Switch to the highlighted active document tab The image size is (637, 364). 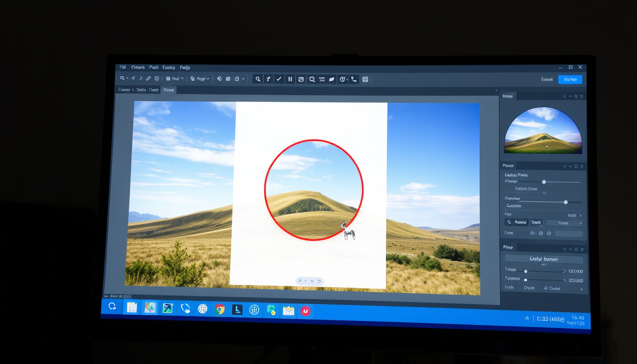169,90
